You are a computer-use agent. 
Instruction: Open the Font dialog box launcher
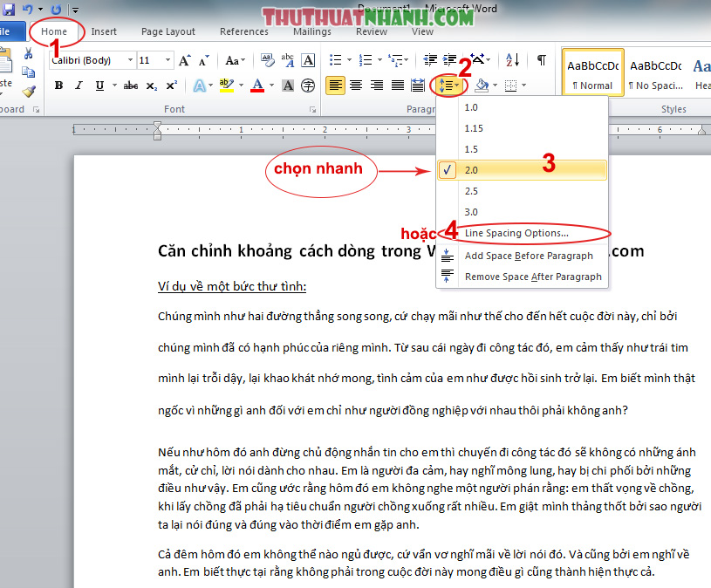coord(312,109)
